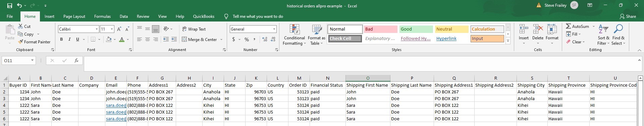
Task: Toggle italic formatting
Action: [x=69, y=39]
